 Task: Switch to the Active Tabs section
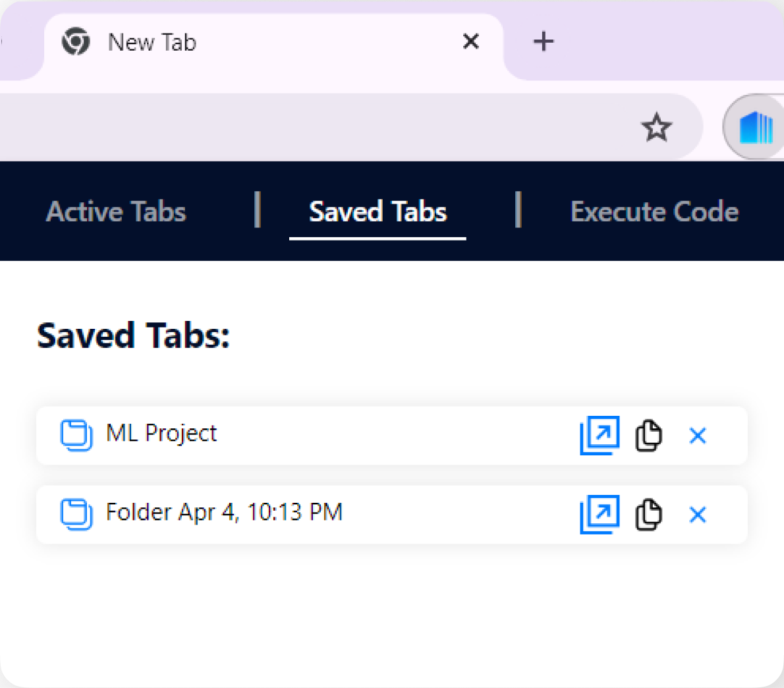[x=116, y=212]
